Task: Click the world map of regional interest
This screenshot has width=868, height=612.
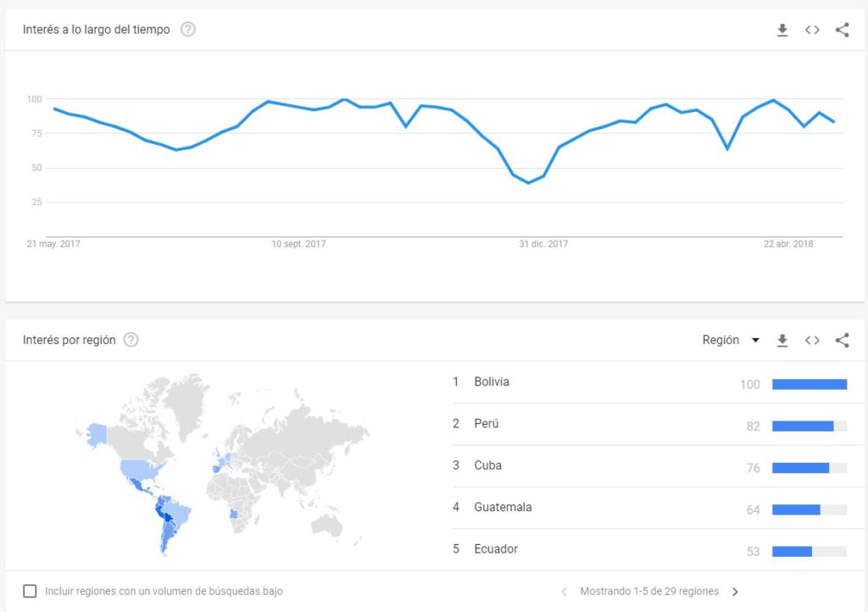Action: (x=223, y=465)
